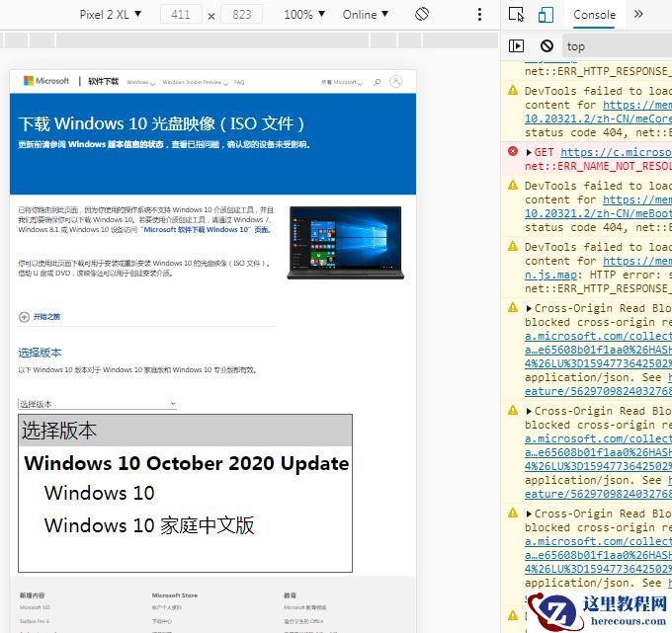Screen dimensions: 672x633
Task: Click the 选择版本 section heading
Action: click(40, 353)
